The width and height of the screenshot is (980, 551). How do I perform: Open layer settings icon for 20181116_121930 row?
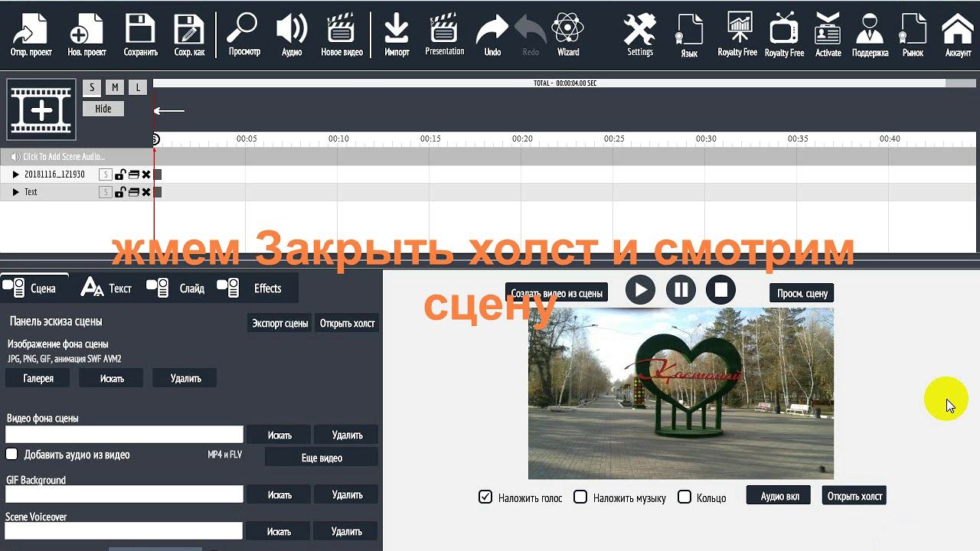point(134,174)
